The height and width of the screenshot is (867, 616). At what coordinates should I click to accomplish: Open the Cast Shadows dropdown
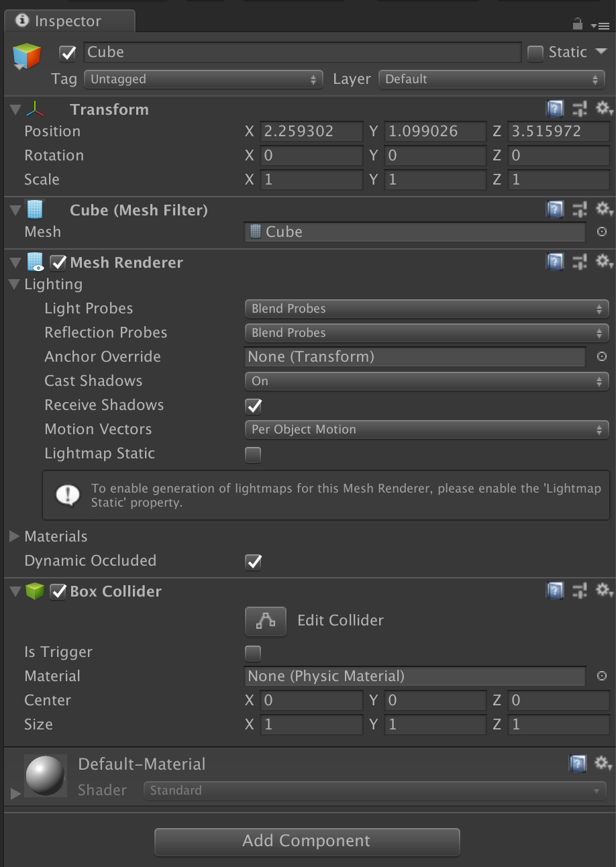tap(426, 381)
